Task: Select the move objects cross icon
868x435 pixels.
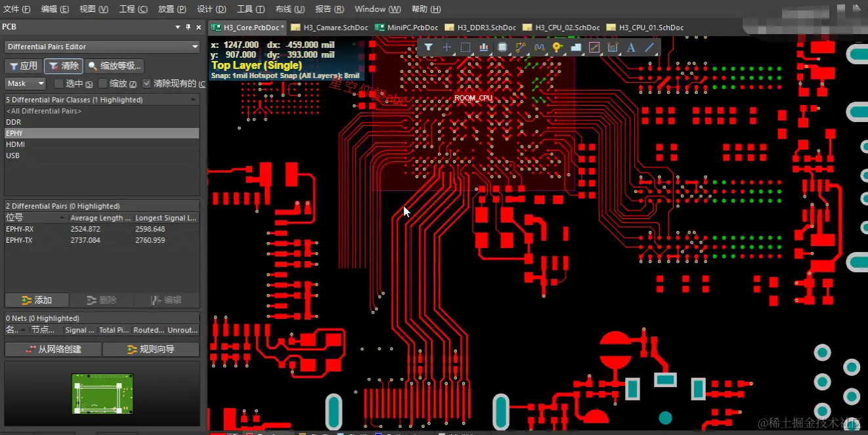Action: coord(447,47)
